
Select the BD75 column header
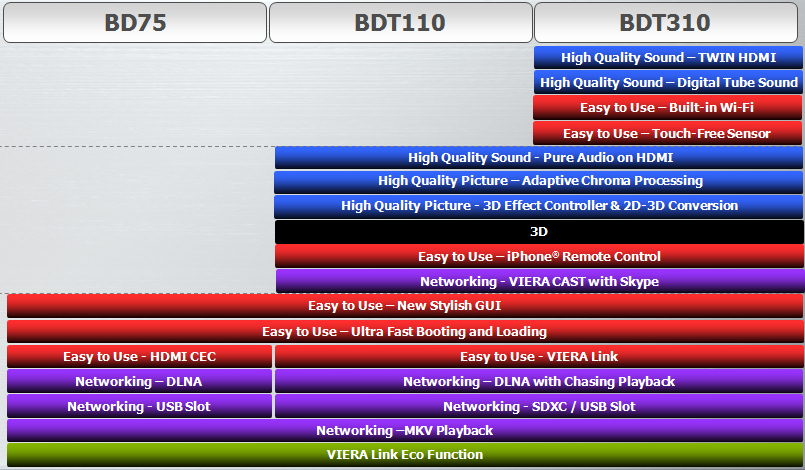[x=135, y=23]
